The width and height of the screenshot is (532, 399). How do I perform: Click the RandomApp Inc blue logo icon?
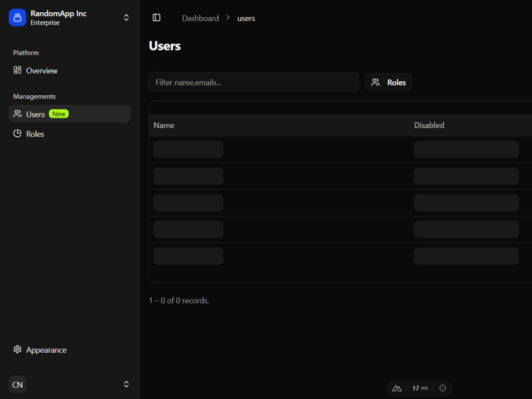click(18, 18)
